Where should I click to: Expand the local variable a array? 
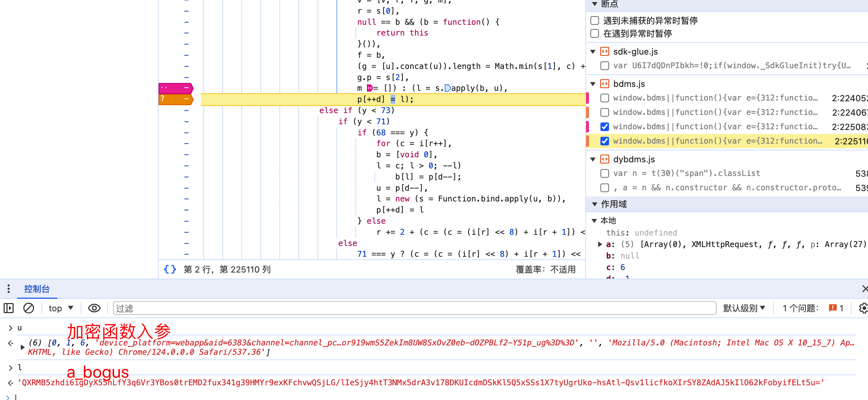coord(600,244)
